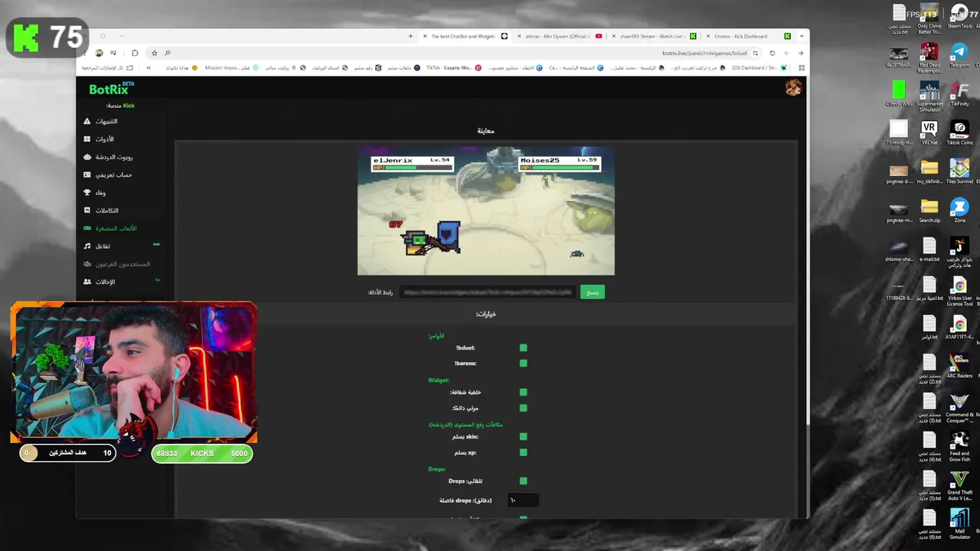Open the e-mail.txt file on desktop
The width and height of the screenshot is (980, 551).
[929, 250]
